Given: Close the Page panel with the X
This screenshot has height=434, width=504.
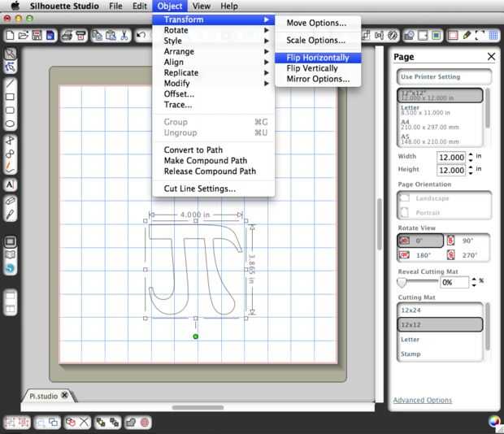Looking at the screenshot, I should click(491, 57).
